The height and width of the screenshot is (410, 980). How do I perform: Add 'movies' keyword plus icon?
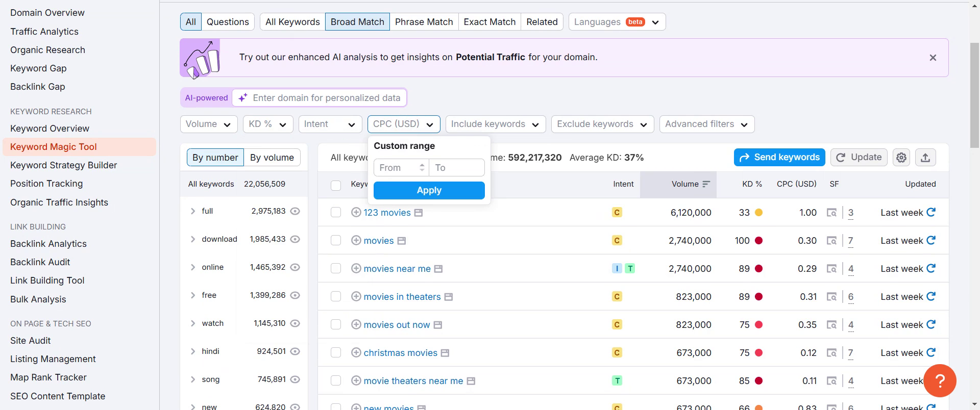coord(356,240)
